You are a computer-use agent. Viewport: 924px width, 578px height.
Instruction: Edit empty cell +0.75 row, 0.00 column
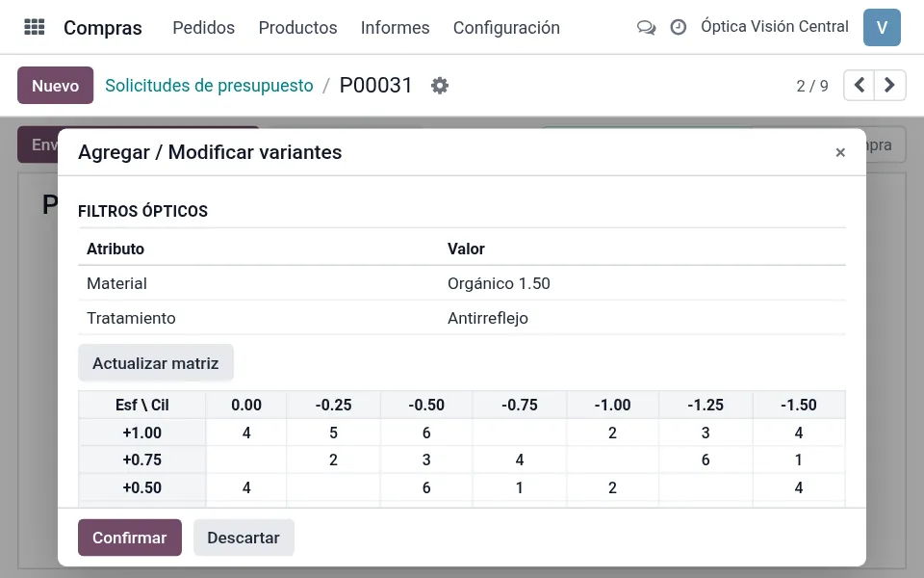tap(246, 460)
